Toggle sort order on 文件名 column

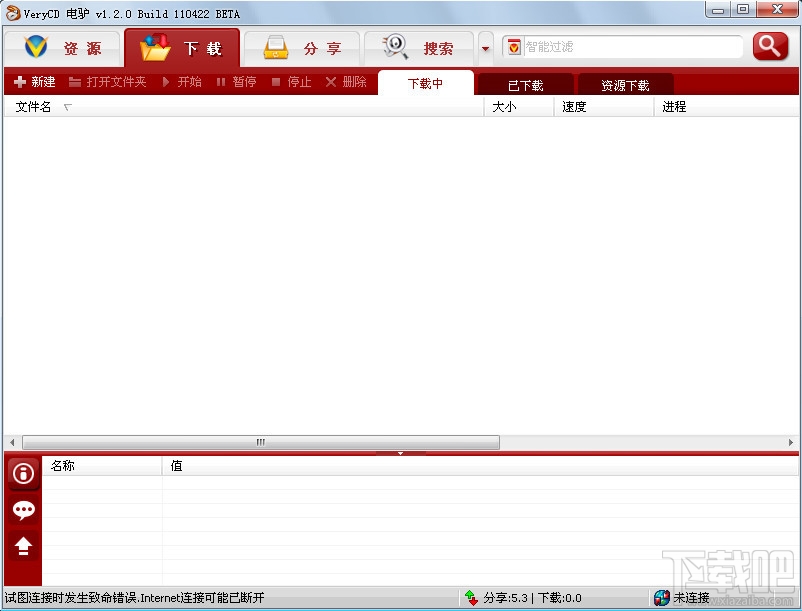[x=33, y=106]
